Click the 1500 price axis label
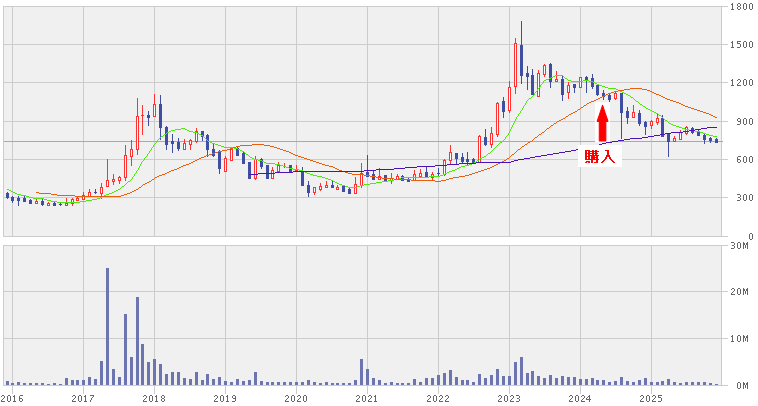758x406 pixels. [x=741, y=45]
